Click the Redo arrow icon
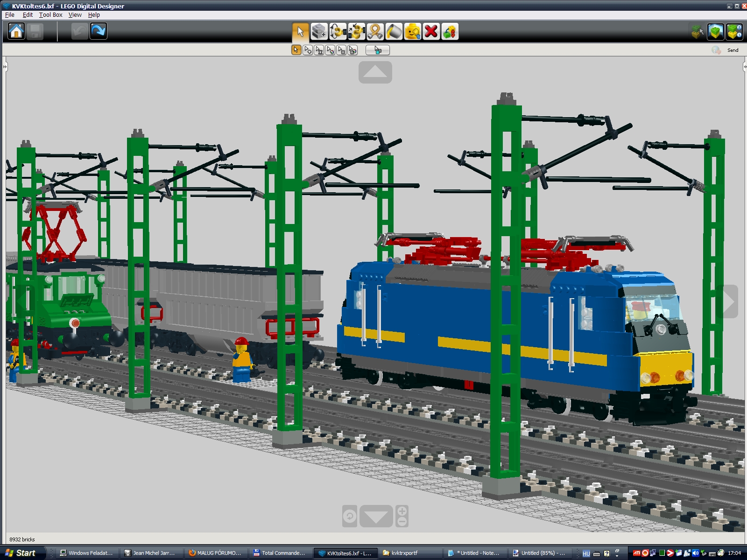The width and height of the screenshot is (747, 560). [x=99, y=31]
